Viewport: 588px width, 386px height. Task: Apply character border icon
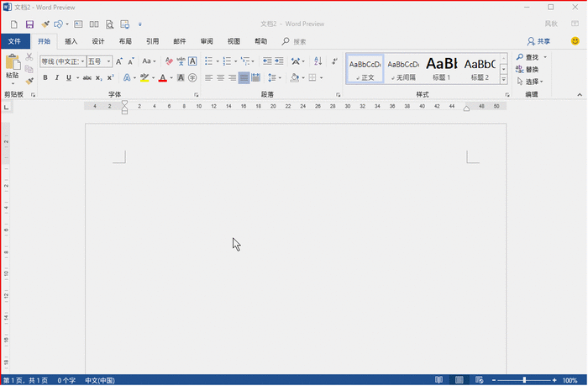pyautogui.click(x=192, y=61)
